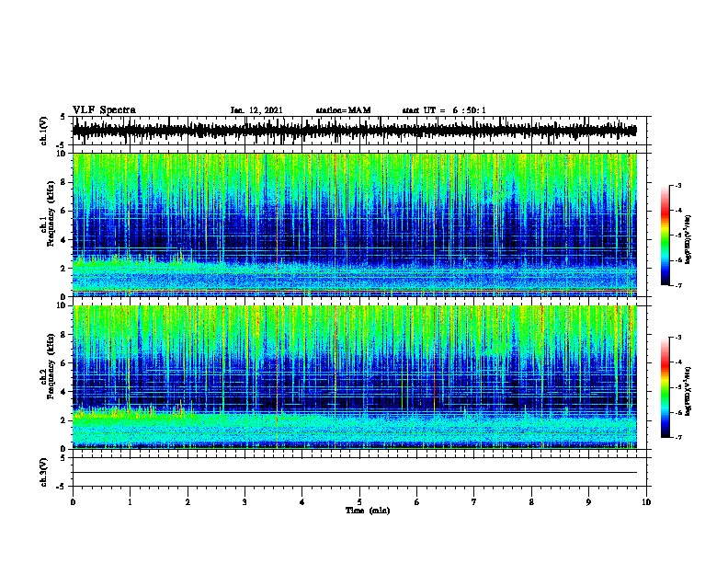Screen dimensions: 728x563
Task: Click the ch.1 black voltage waveform trace
Action: point(355,131)
